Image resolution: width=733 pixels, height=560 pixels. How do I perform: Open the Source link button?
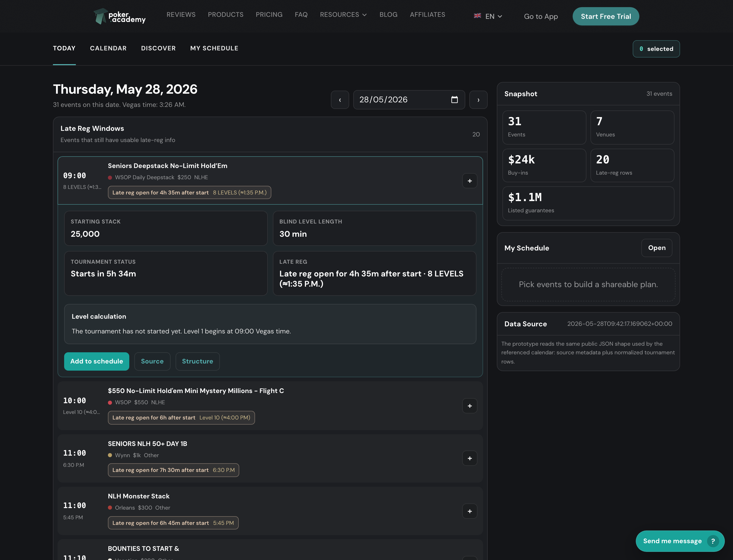pyautogui.click(x=152, y=361)
